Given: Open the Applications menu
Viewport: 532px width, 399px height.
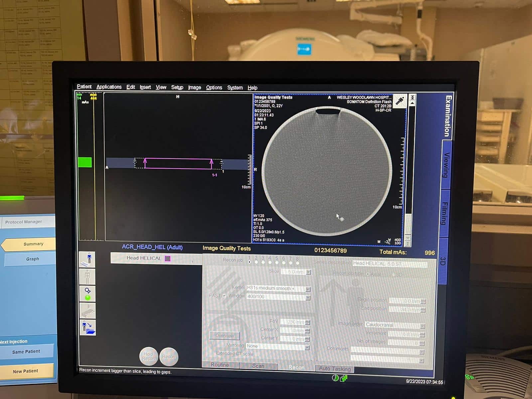Looking at the screenshot, I should [109, 87].
